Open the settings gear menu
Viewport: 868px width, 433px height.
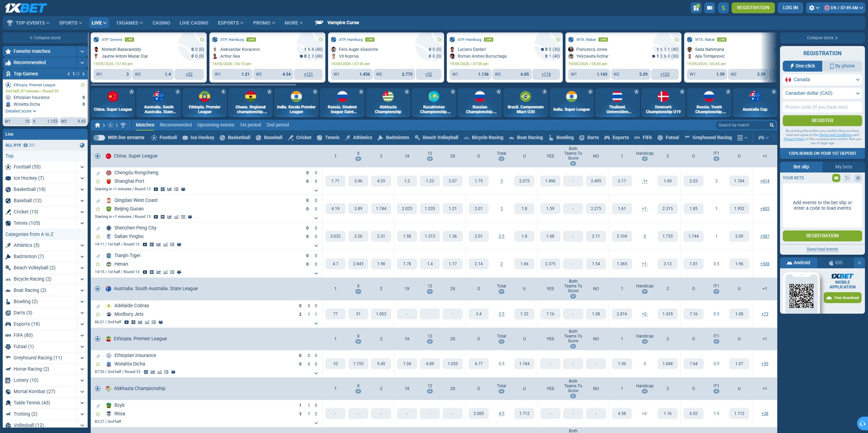813,8
